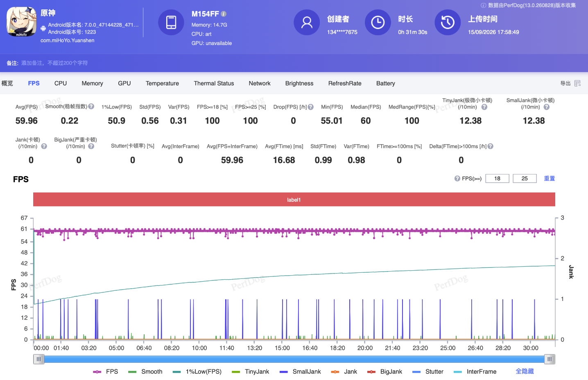Click the device phone icon
588x380 pixels.
click(171, 22)
